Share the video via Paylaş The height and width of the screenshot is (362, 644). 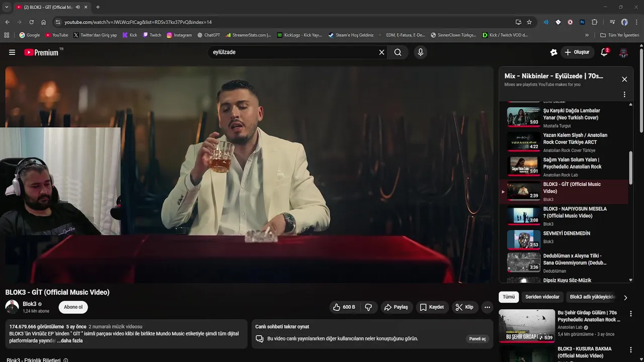pyautogui.click(x=396, y=307)
